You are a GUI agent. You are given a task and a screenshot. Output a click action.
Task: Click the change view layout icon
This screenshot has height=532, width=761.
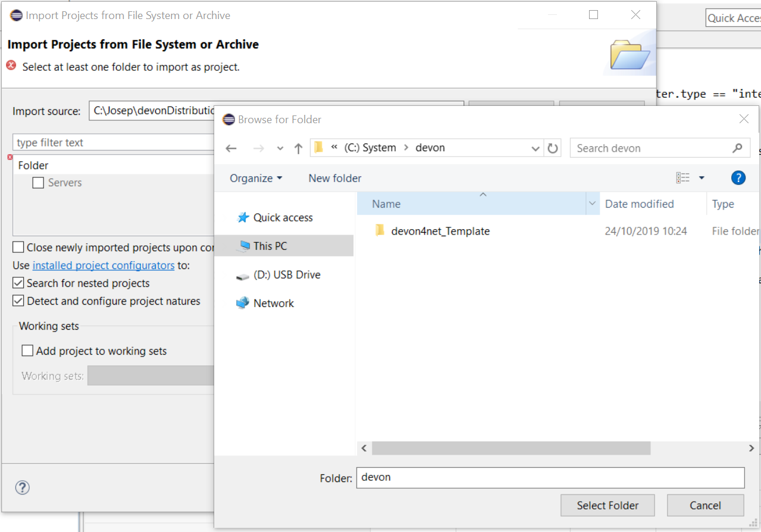[683, 178]
